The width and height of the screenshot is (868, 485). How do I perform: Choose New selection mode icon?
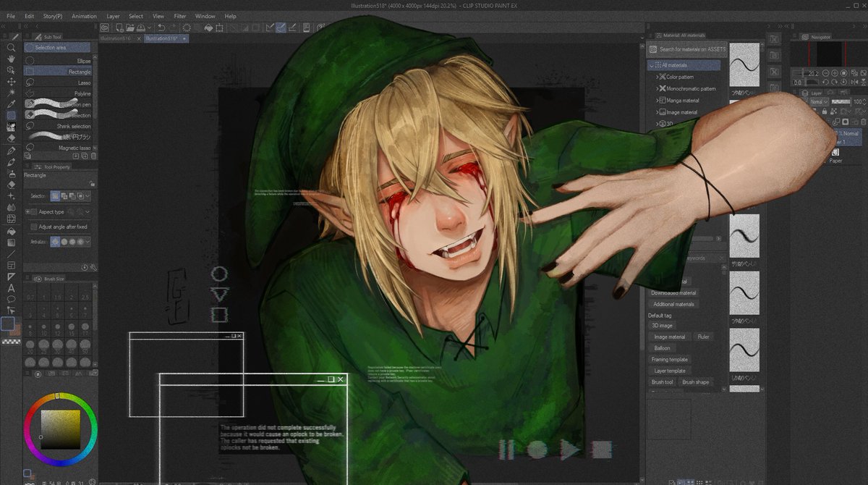click(55, 196)
